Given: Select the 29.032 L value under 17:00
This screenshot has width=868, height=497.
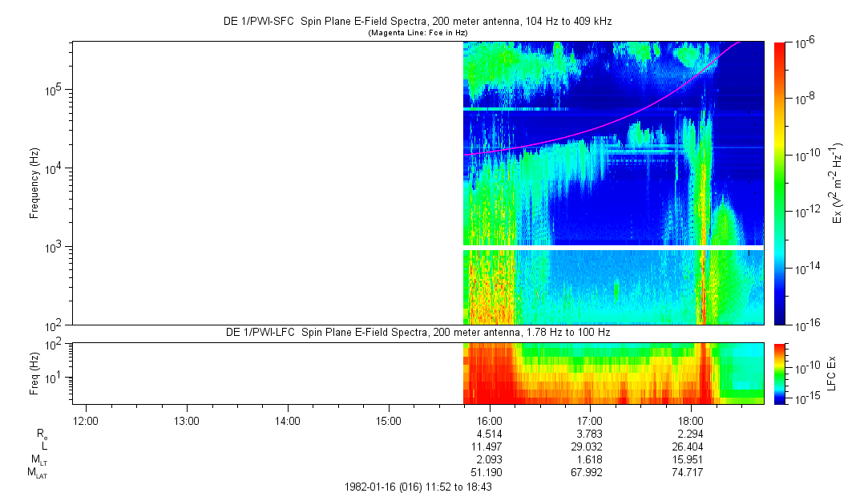Looking at the screenshot, I should 590,446.
